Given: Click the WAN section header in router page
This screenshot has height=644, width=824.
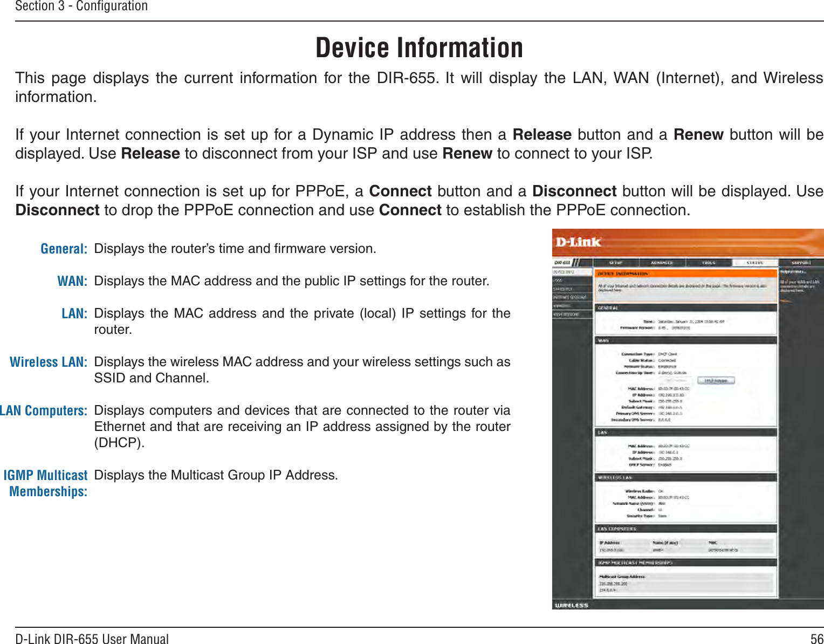Looking at the screenshot, I should pyautogui.click(x=686, y=340).
